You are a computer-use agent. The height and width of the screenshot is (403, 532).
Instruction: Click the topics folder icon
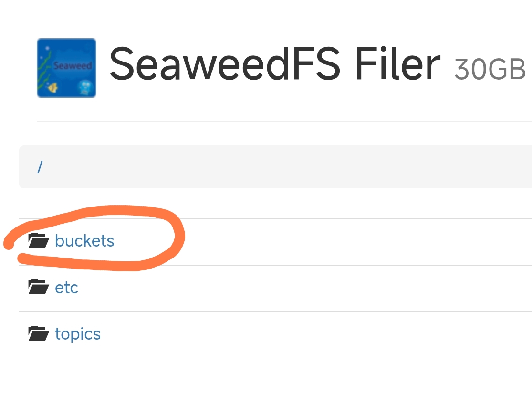tap(38, 333)
